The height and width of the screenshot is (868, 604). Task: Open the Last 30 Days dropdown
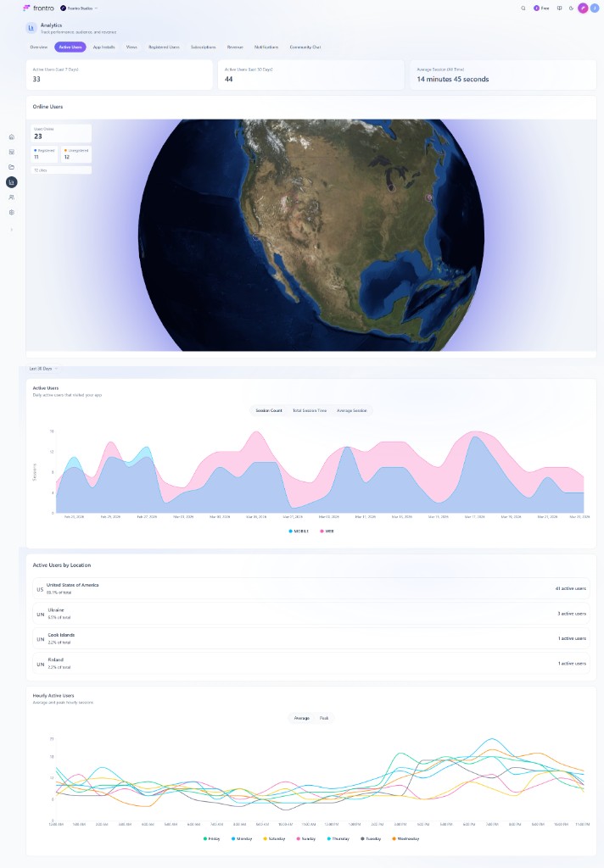pyautogui.click(x=43, y=369)
